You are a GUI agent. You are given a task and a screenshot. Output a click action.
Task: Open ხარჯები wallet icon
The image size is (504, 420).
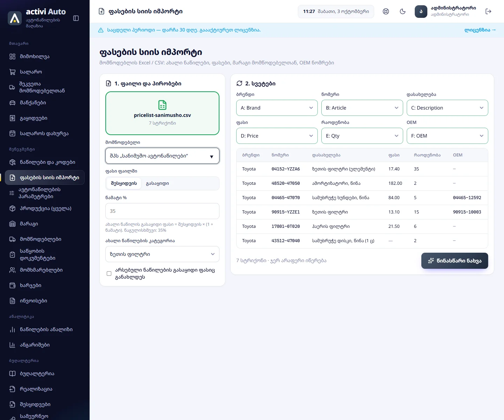coord(13,285)
